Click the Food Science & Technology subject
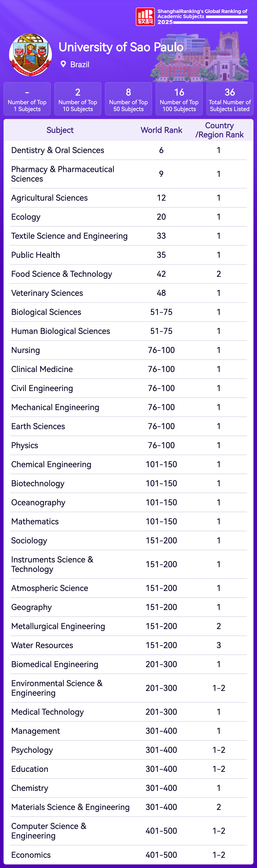This screenshot has height=868, width=257. (x=62, y=274)
